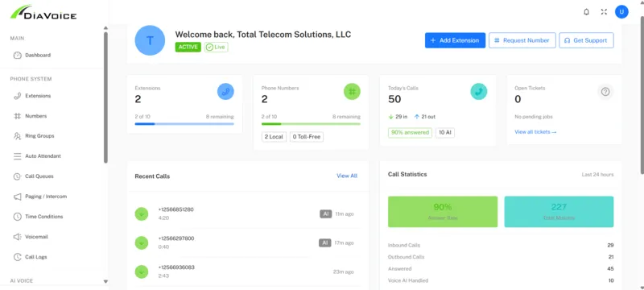Click the sidebar scroll down arrow
Viewport: 644px width, 290px height.
(105, 282)
